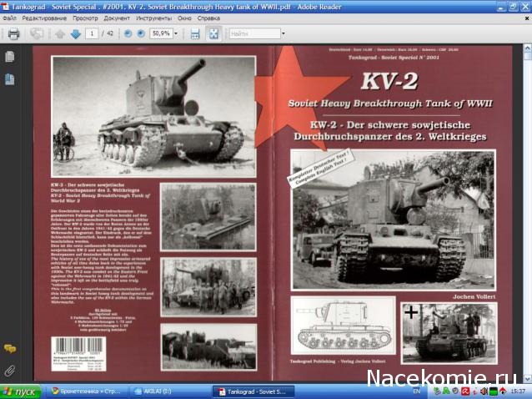The width and height of the screenshot is (532, 399).
Task: Go to previous page with up arrow
Action: pyautogui.click(x=60, y=33)
